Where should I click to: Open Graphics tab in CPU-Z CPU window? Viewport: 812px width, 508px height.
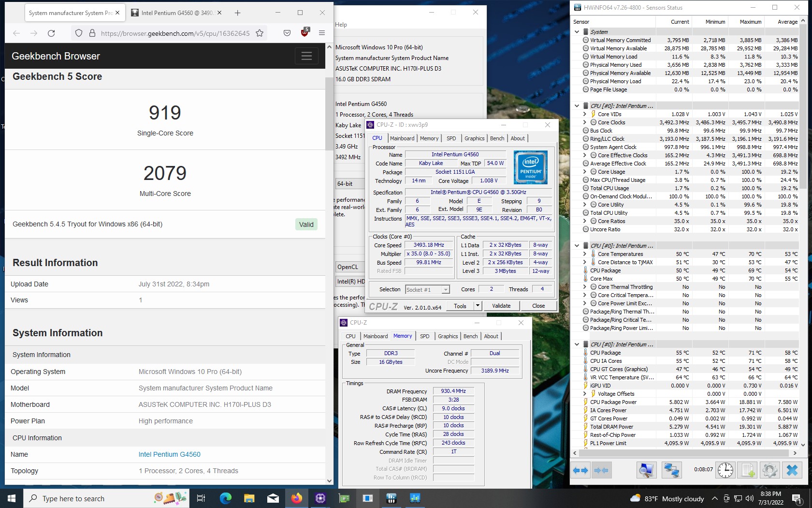[474, 138]
